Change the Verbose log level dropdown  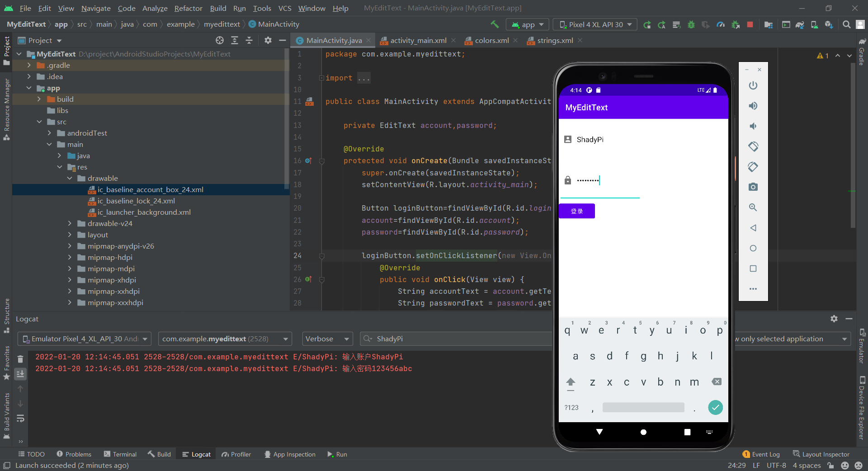point(326,339)
